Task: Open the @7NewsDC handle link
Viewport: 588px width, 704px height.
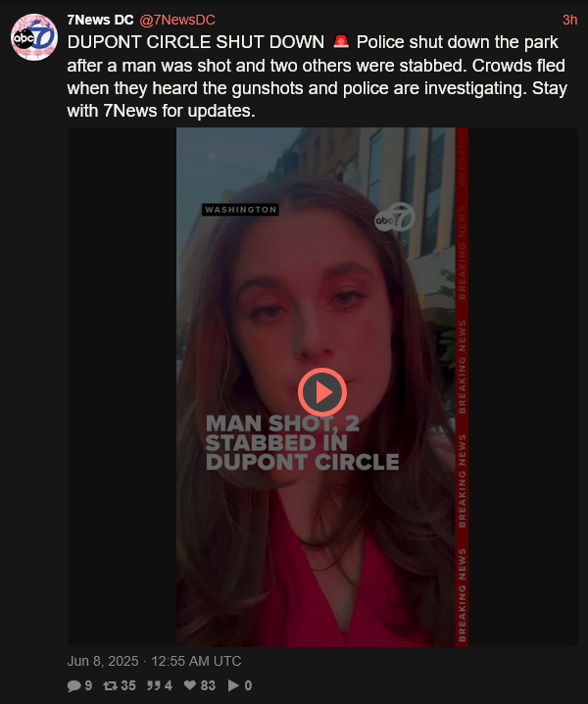Action: (177, 20)
